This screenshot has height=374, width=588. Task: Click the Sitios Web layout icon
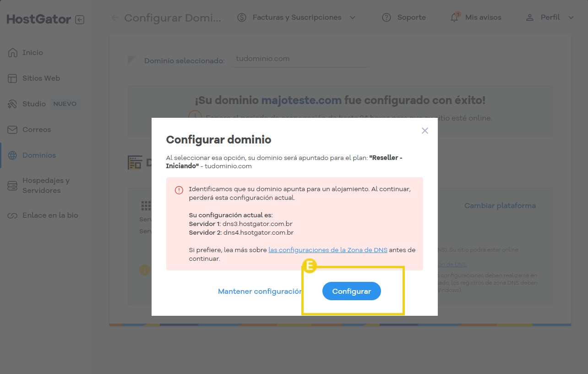[13, 78]
